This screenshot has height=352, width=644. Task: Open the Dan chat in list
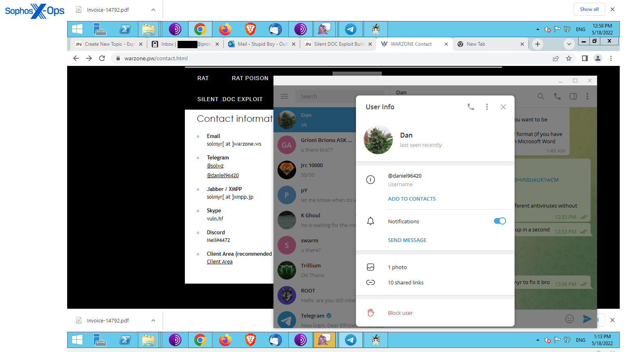[315, 120]
